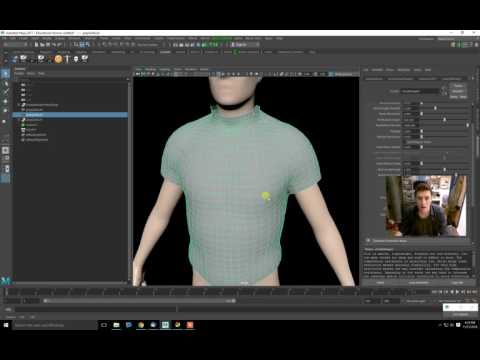Click the Maya logo icon at bottom left
Viewport: 480px width, 360px height.
pyautogui.click(x=6, y=281)
